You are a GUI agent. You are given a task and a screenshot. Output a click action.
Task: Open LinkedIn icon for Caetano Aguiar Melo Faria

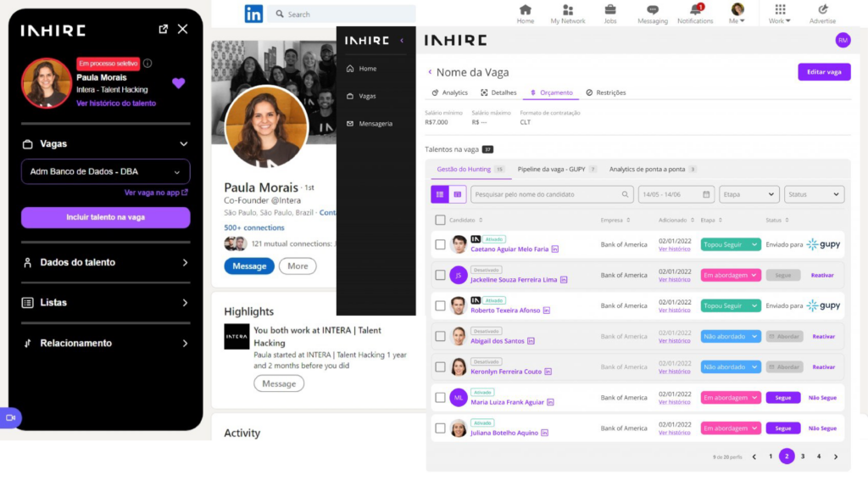coord(554,249)
